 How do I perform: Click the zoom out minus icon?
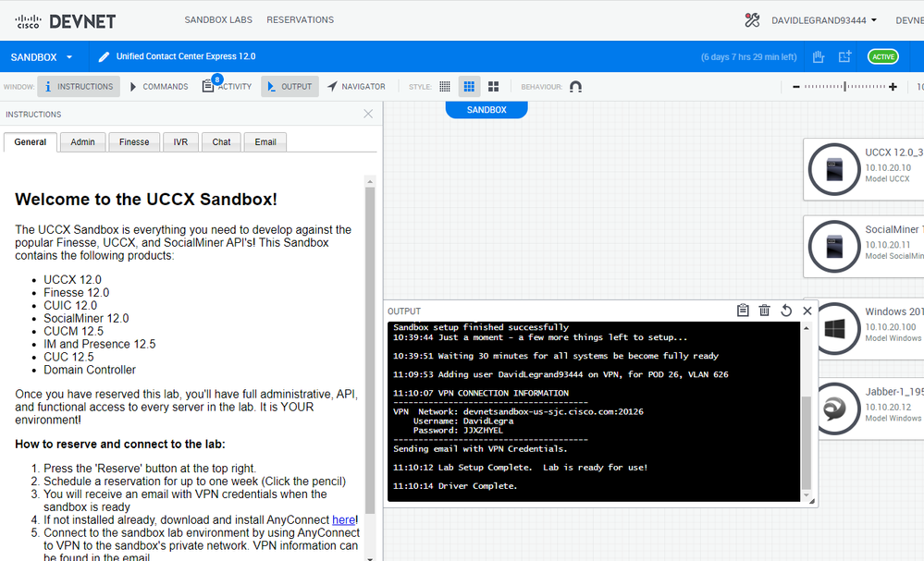point(796,87)
